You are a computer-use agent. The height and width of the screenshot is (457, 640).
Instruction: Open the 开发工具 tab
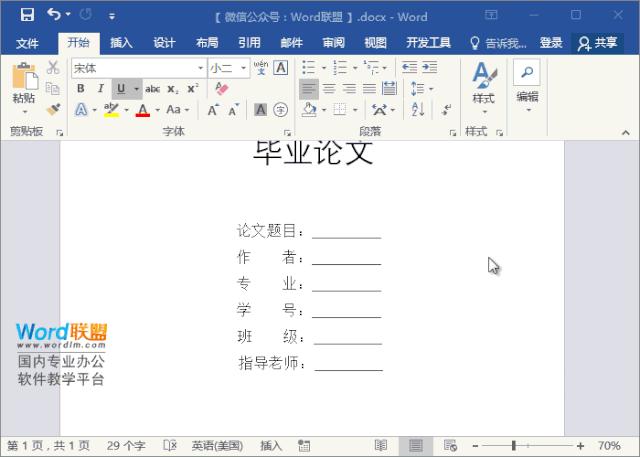point(428,42)
